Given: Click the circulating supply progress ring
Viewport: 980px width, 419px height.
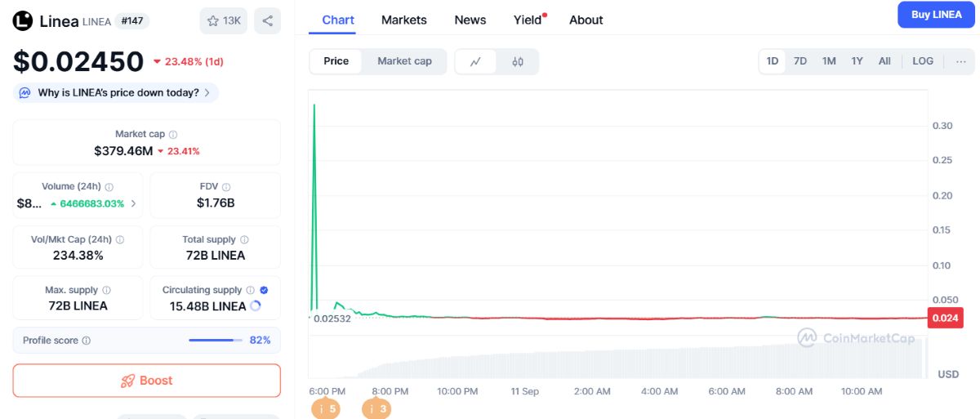Looking at the screenshot, I should pyautogui.click(x=256, y=306).
